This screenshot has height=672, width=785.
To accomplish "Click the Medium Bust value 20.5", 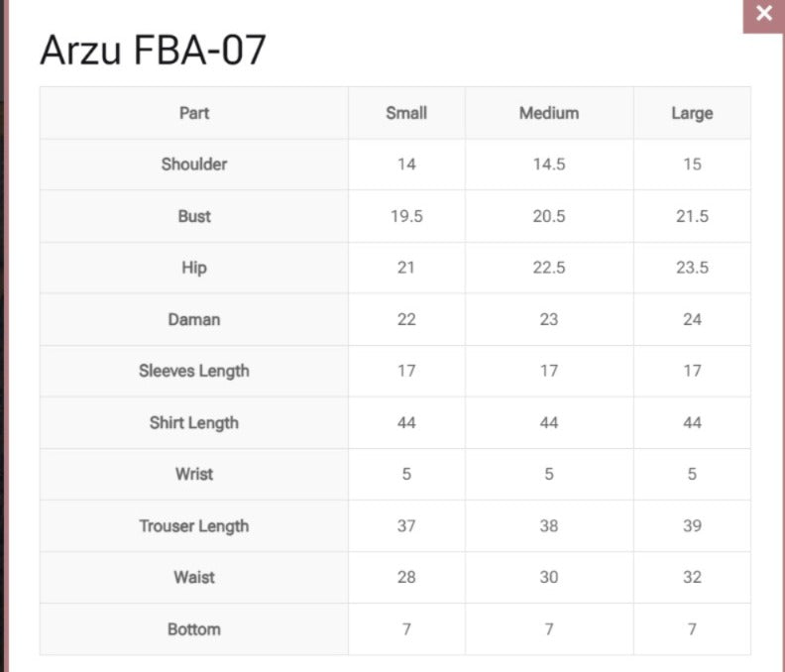I will (x=549, y=216).
